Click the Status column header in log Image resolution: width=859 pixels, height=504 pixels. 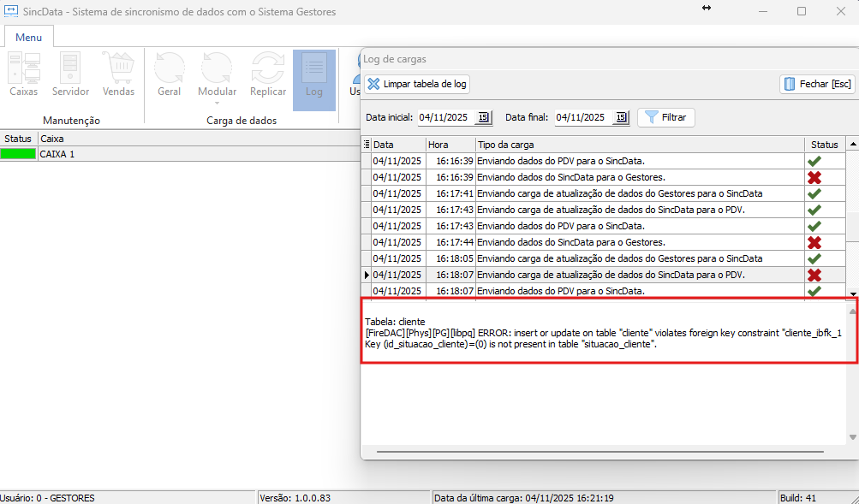(825, 145)
